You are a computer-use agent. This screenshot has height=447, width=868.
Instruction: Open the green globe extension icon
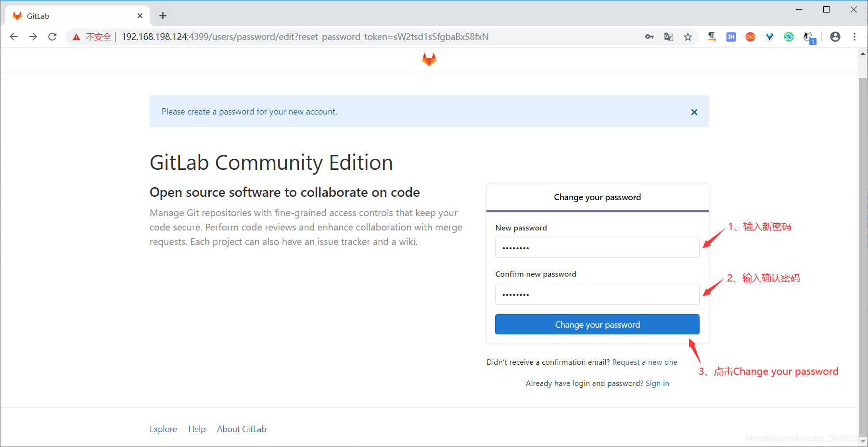tap(789, 37)
